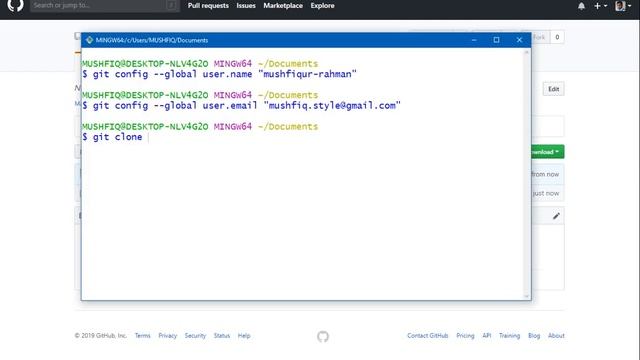This screenshot has height=360, width=640.
Task: Open the Contact GitHub link
Action: [x=427, y=336]
